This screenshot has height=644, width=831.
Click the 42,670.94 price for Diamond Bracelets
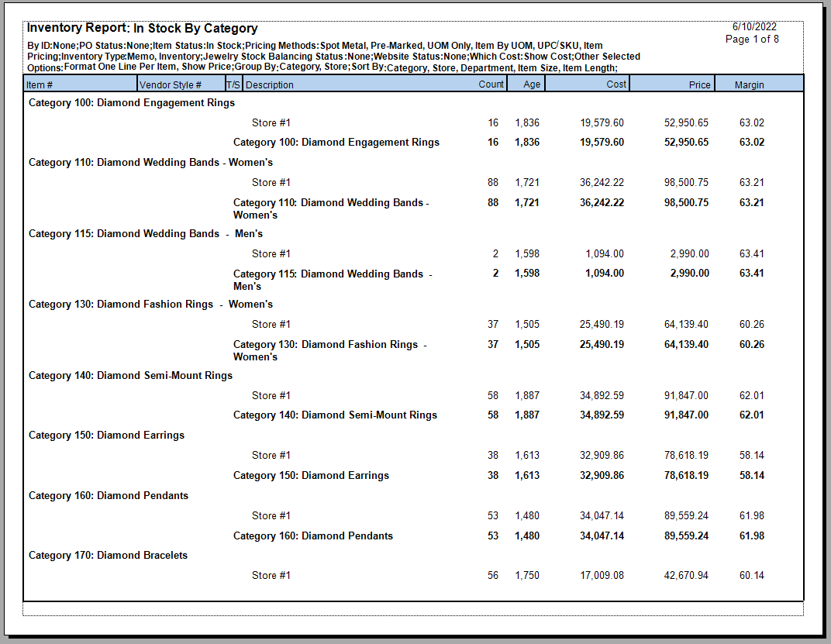pos(686,575)
